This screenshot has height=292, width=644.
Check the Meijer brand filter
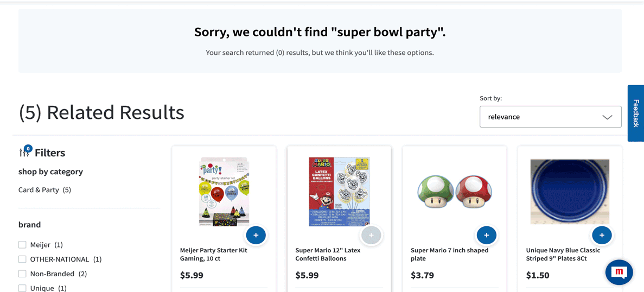click(x=22, y=245)
